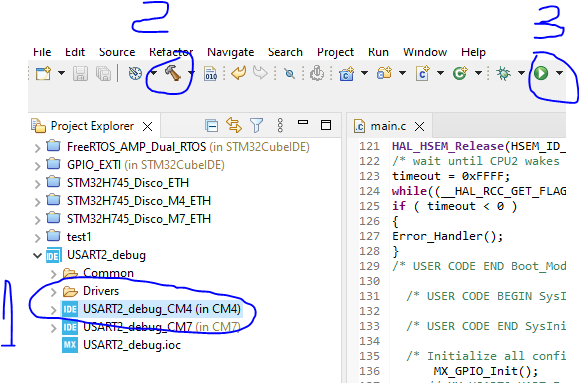Open the Project menu
The width and height of the screenshot is (579, 383).
[x=335, y=52]
